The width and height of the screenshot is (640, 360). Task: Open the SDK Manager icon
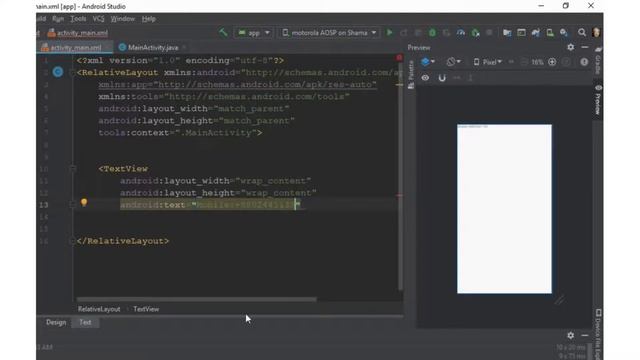(564, 33)
